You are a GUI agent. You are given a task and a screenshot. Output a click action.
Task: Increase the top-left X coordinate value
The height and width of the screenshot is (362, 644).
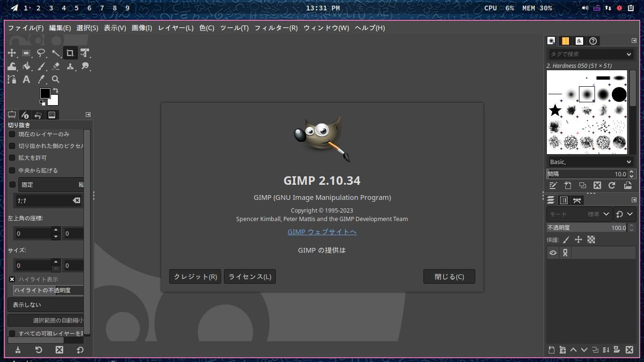pyautogui.click(x=56, y=230)
